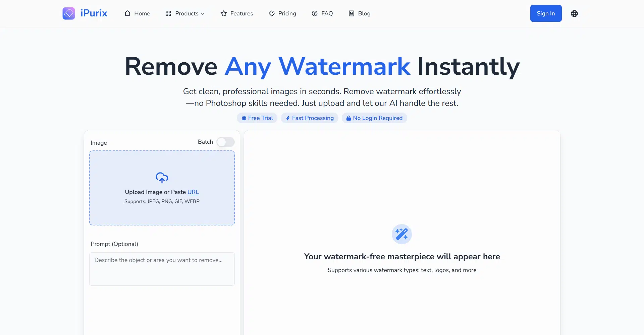The width and height of the screenshot is (644, 335).
Task: Click the Home house icon
Action: pos(127,13)
